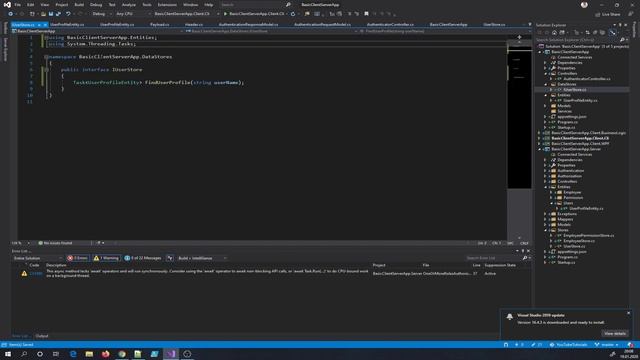The height and width of the screenshot is (360, 640).
Task: Click the View details button
Action: click(x=615, y=333)
